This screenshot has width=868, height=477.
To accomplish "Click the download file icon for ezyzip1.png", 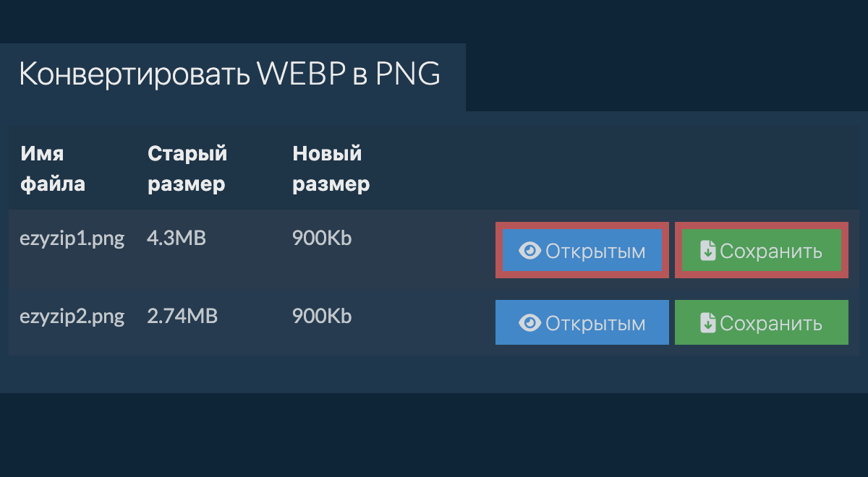I will coord(708,251).
